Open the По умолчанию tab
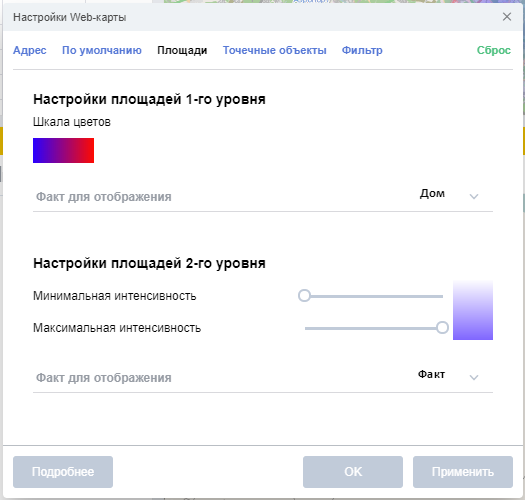Screen dimensions: 525x500 [x=102, y=50]
